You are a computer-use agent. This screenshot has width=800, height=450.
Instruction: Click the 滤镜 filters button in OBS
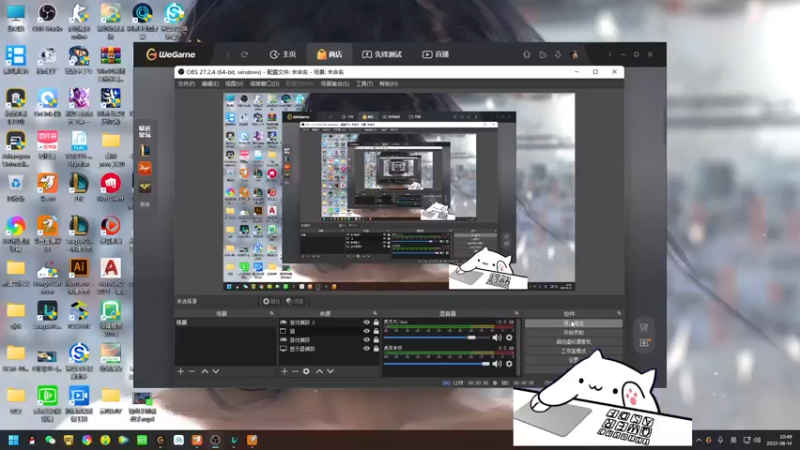tap(295, 302)
